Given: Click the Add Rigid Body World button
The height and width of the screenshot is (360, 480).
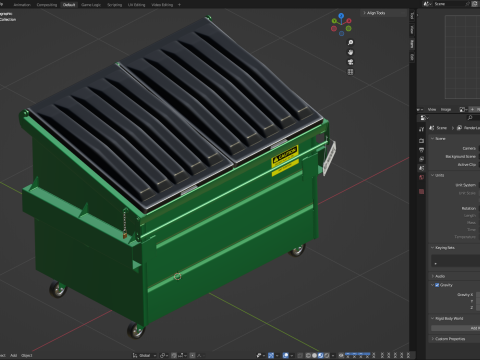Looking at the screenshot, I should tap(455, 328).
